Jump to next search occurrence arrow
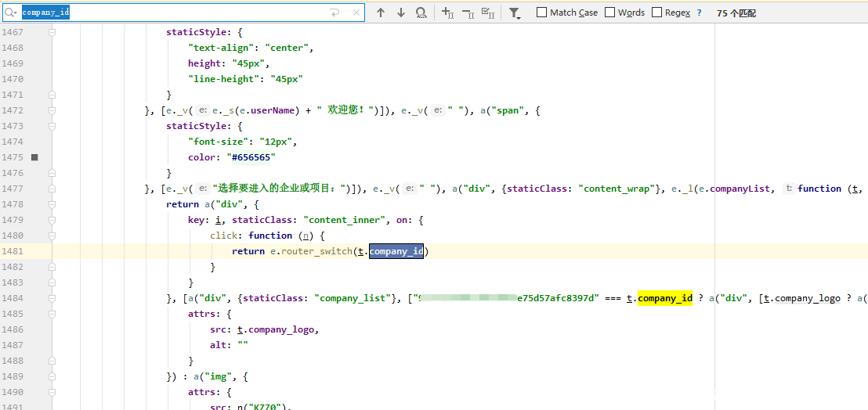Image resolution: width=868 pixels, height=410 pixels. coord(401,13)
